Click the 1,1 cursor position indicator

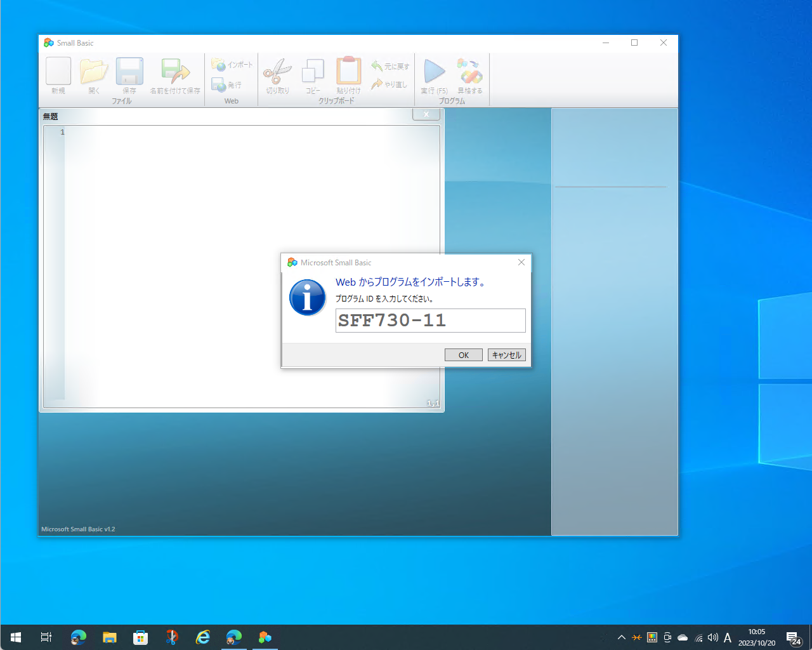(433, 403)
